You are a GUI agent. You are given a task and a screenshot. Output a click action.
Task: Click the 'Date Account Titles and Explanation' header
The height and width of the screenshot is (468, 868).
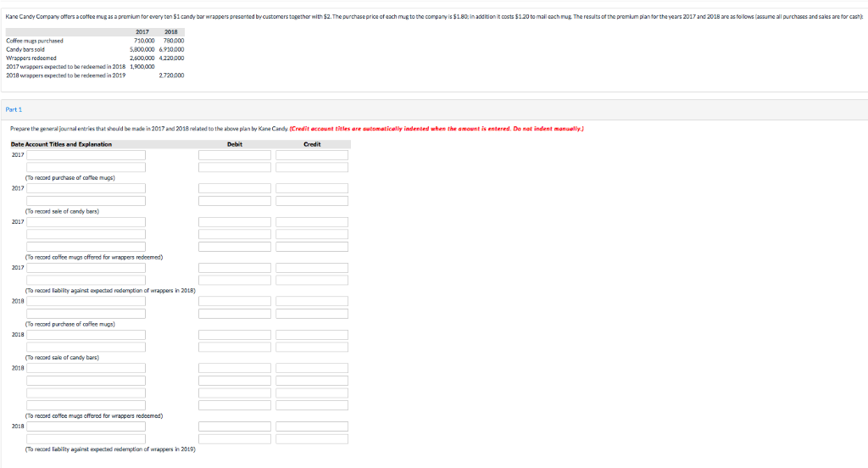[61, 144]
